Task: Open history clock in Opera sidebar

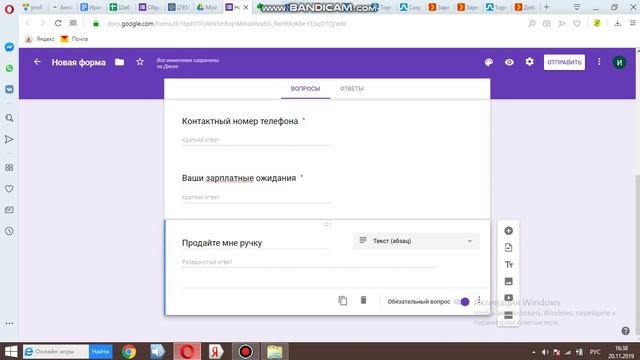Action: 9,231
